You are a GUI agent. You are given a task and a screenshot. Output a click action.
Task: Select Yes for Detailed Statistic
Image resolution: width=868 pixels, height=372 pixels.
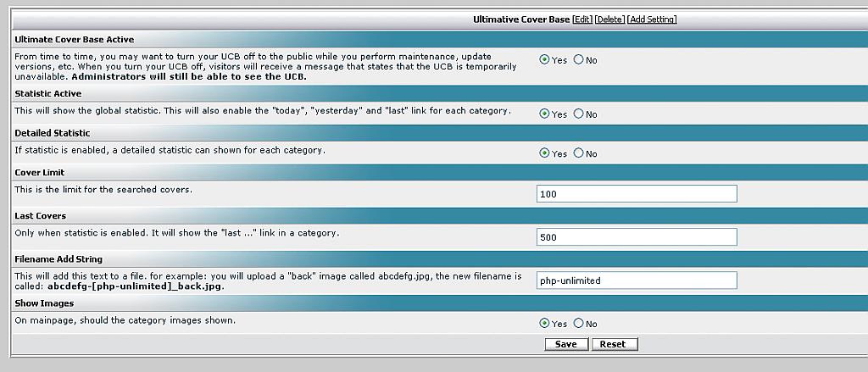pos(545,153)
